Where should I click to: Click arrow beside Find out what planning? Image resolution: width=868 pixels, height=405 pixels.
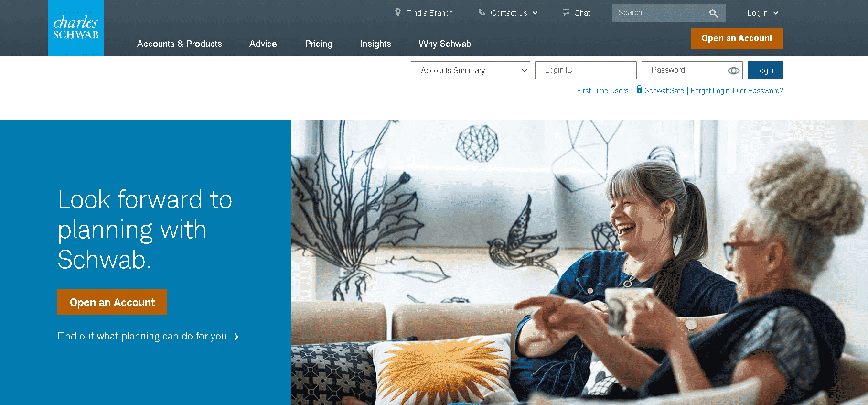pyautogui.click(x=236, y=337)
